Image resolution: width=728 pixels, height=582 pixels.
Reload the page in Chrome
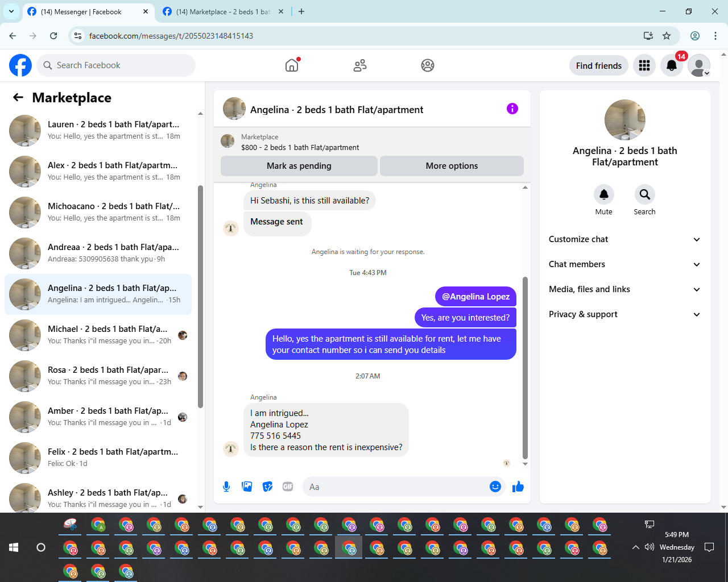pyautogui.click(x=53, y=36)
